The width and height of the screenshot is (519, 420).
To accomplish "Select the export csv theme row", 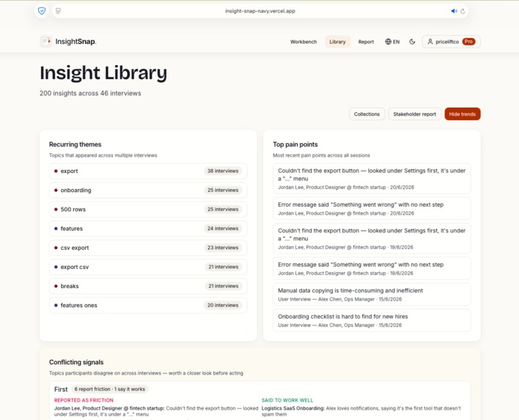I will tap(148, 267).
